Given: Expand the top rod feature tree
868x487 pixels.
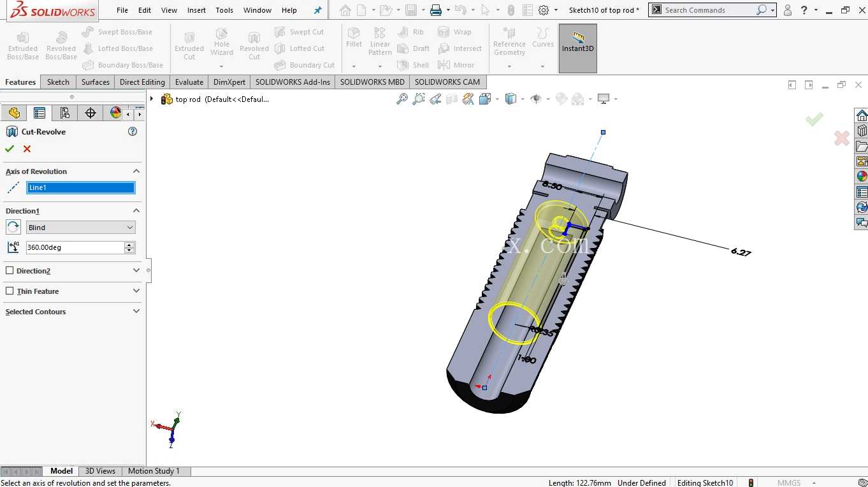Looking at the screenshot, I should click(152, 99).
